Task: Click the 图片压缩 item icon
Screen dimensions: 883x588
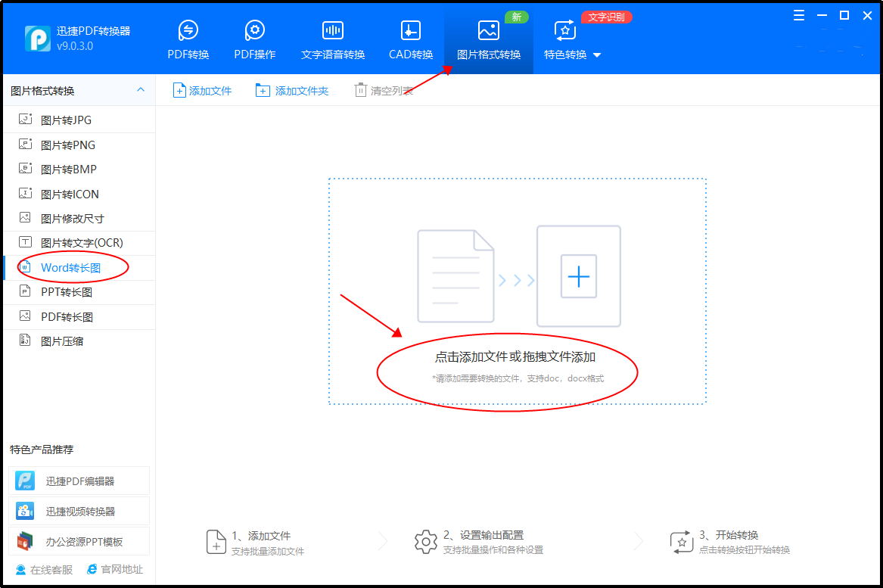Action: pos(25,340)
